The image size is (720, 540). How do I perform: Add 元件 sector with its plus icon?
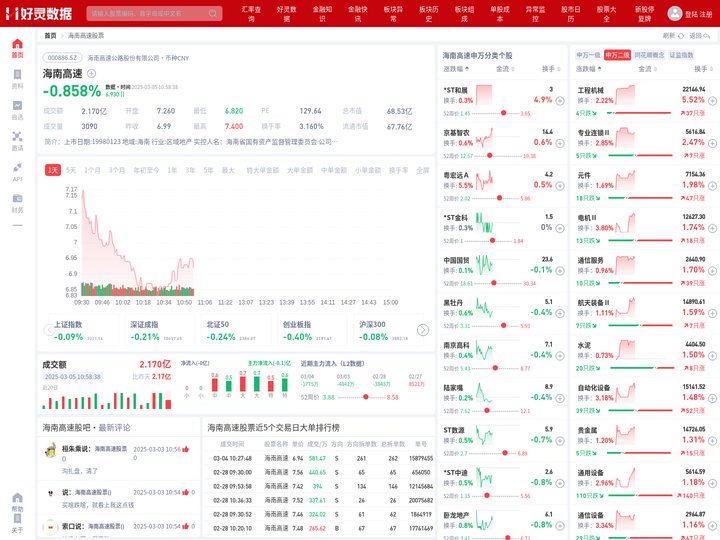tap(712, 186)
